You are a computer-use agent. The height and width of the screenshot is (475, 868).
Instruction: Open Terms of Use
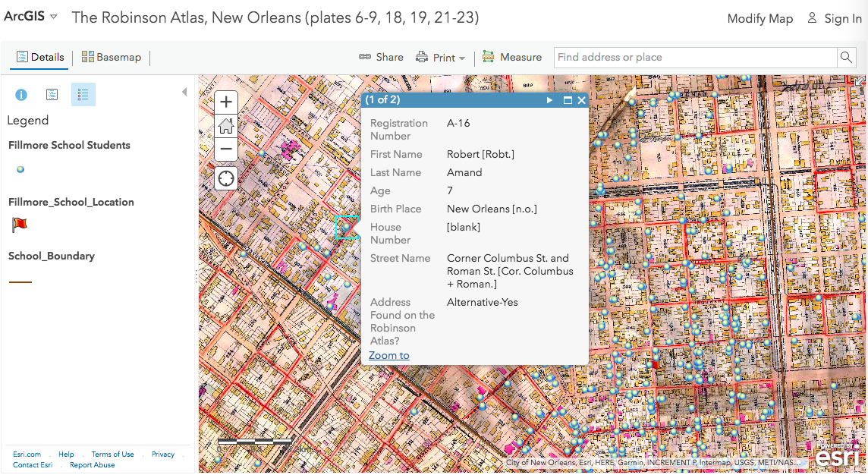113,455
